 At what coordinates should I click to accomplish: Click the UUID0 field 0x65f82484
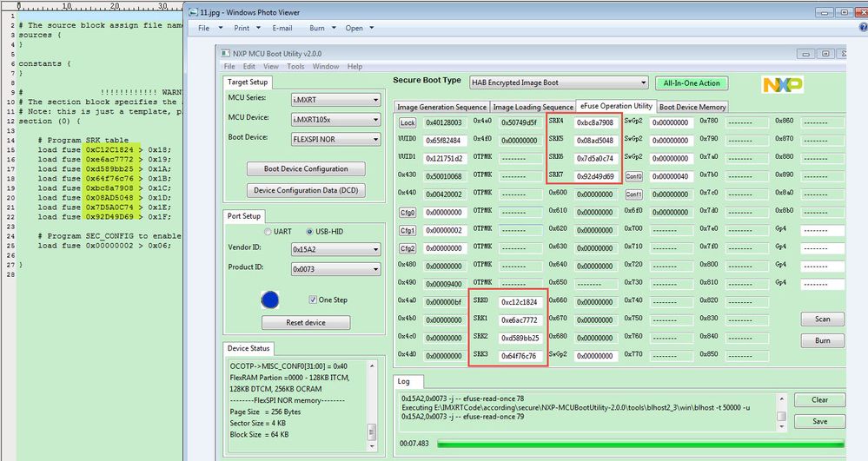(445, 141)
